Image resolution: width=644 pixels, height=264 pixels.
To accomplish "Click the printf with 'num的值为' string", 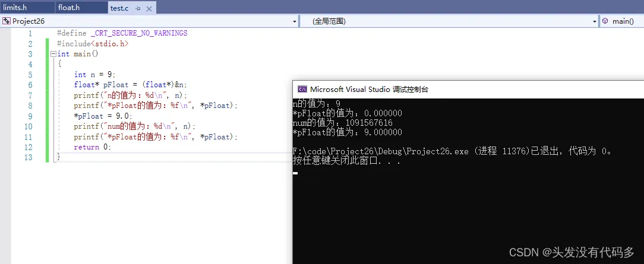I will 135,126.
